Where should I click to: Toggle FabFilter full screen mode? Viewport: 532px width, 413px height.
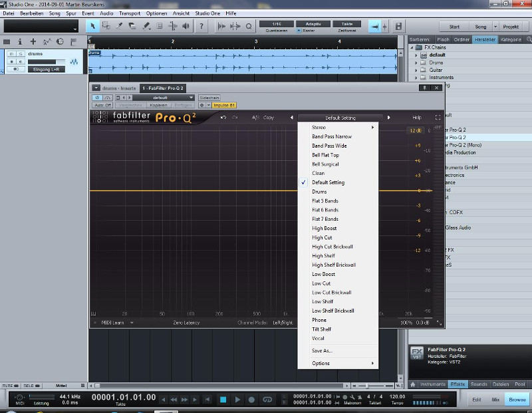[x=438, y=118]
